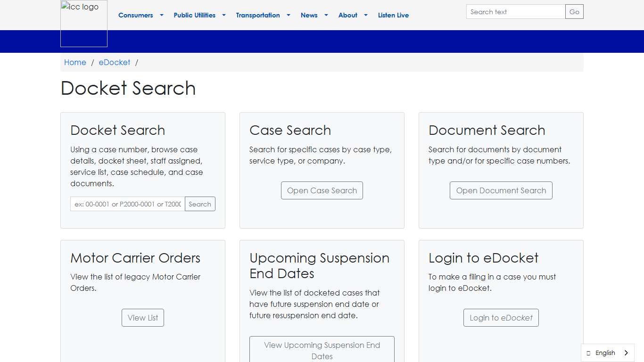Image resolution: width=644 pixels, height=362 pixels.
Task: Open the About dropdown caret
Action: [x=365, y=15]
